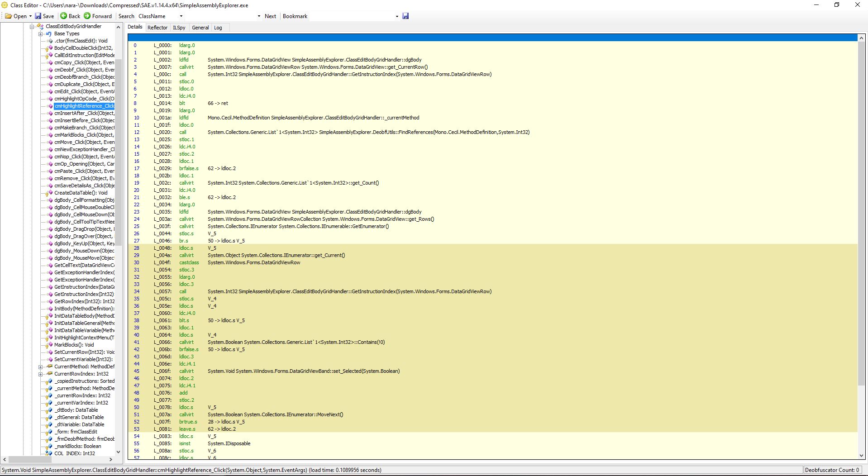
Task: Click the L_0020 call FindReferences instruction row
Action: (492, 132)
